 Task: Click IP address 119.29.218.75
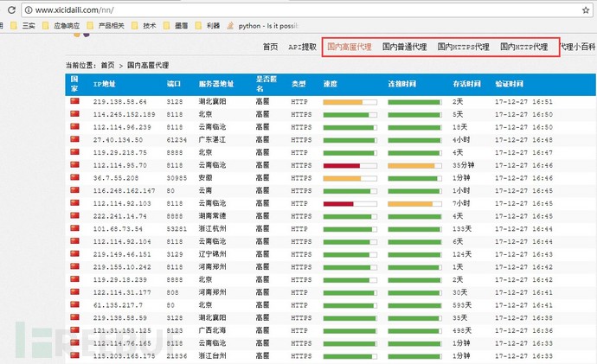(x=120, y=152)
